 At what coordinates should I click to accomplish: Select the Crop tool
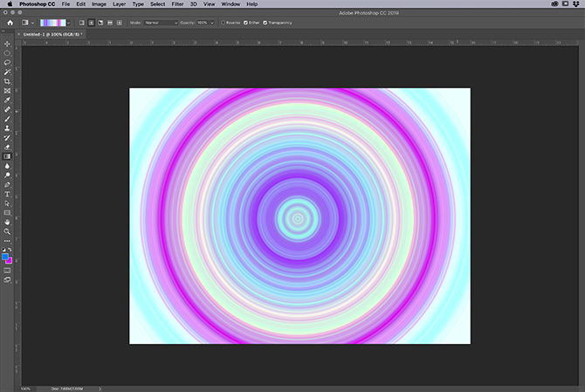pyautogui.click(x=7, y=81)
